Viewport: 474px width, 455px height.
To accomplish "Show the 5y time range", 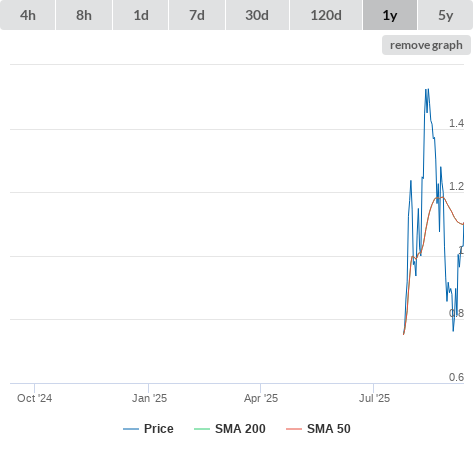I will click(x=445, y=15).
